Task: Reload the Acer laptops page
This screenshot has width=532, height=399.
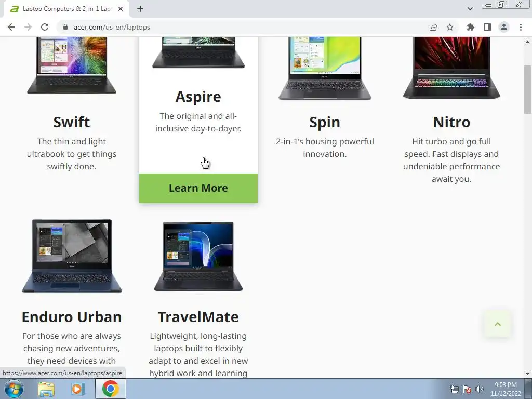Action: pos(45,27)
